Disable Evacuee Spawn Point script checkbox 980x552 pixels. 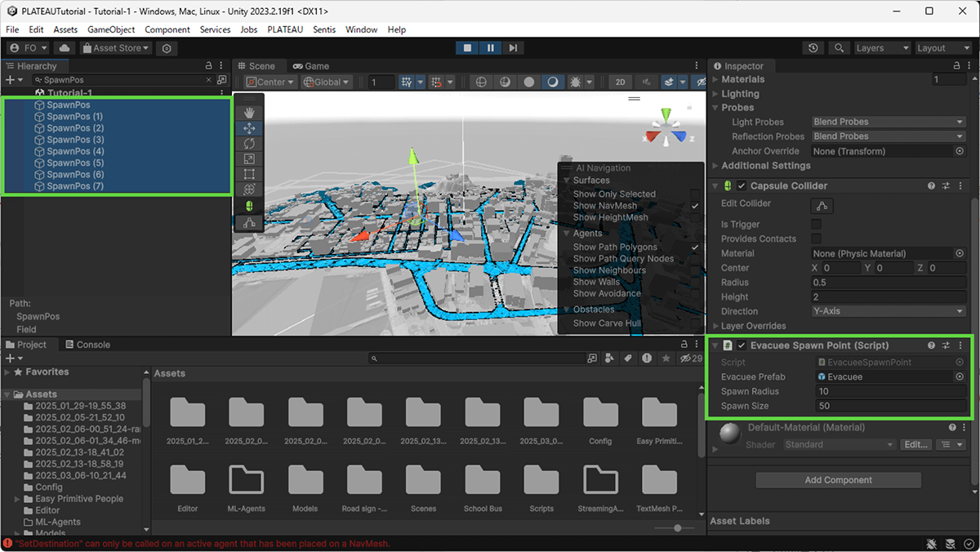coord(742,345)
